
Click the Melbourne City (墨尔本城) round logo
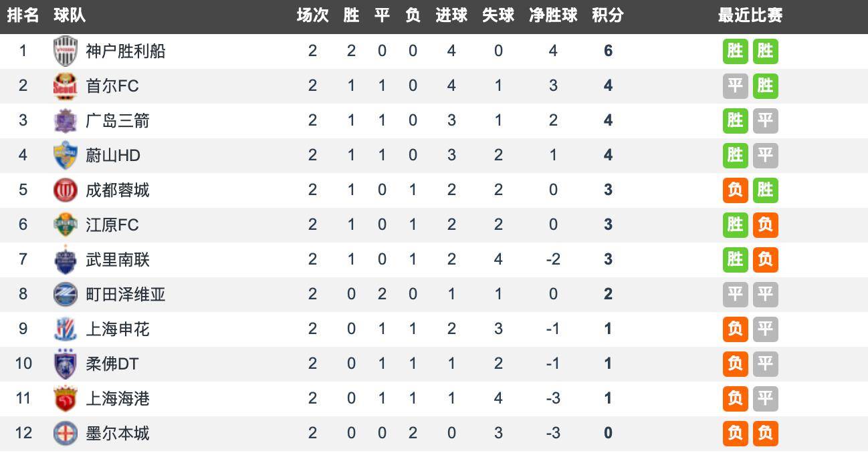tap(66, 434)
